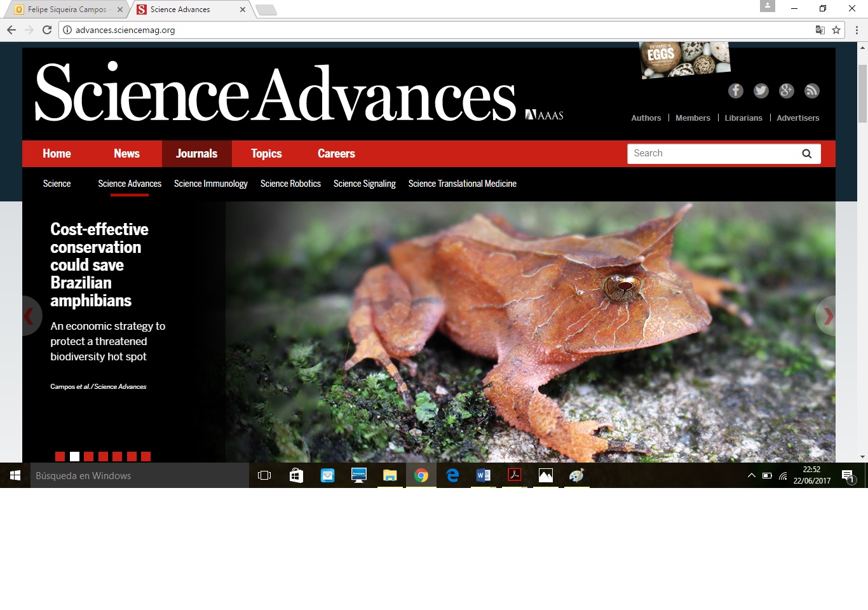The width and height of the screenshot is (868, 610).
Task: Click the search magnifier icon
Action: coord(806,154)
